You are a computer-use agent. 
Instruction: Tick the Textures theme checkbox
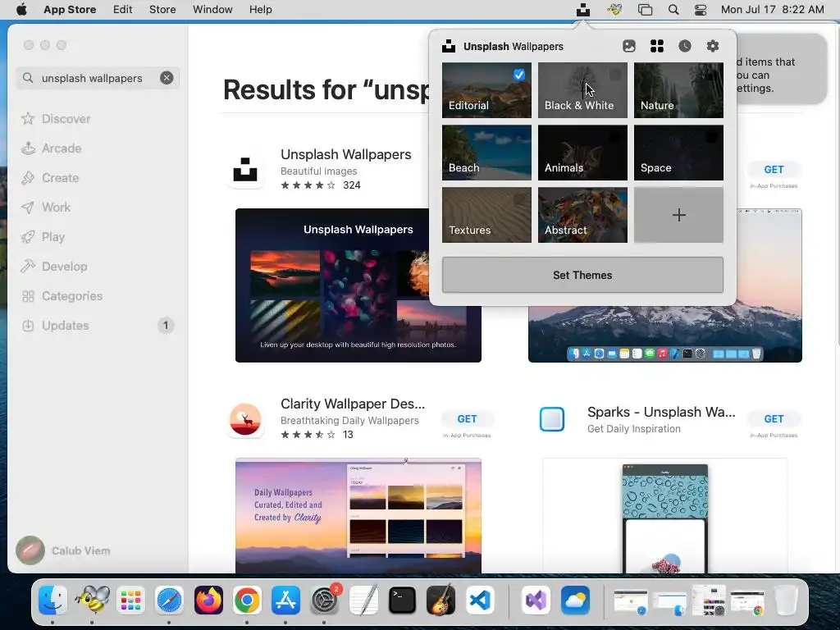click(x=519, y=199)
